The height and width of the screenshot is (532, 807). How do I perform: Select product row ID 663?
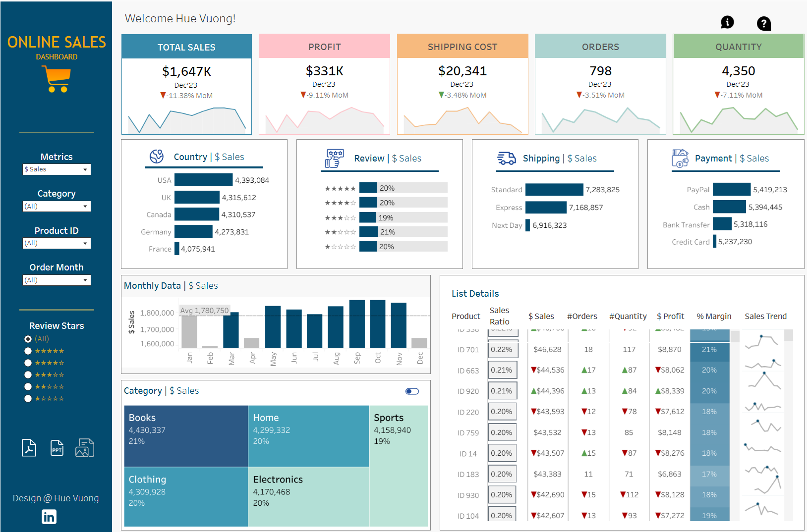click(x=468, y=371)
